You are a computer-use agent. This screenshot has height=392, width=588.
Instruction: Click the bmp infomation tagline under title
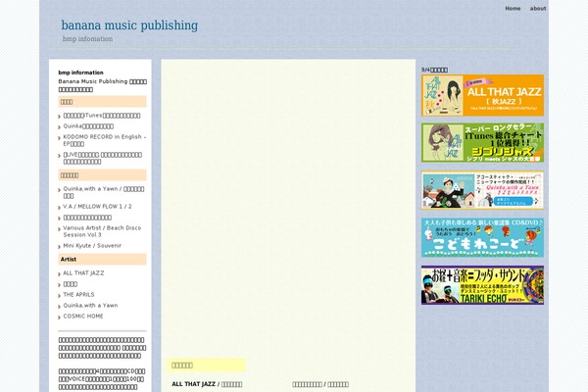tap(87, 38)
